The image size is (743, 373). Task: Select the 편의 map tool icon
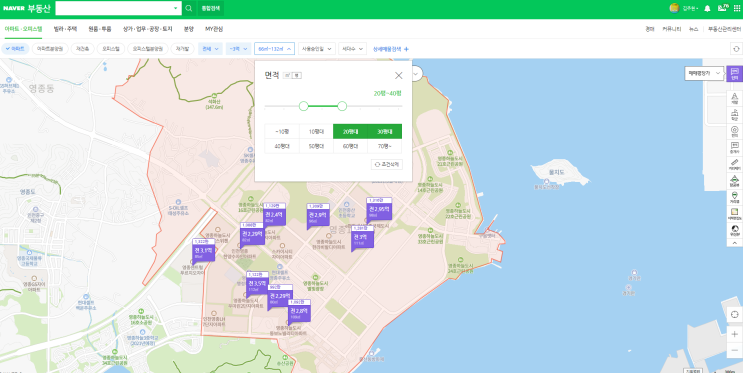tap(734, 132)
